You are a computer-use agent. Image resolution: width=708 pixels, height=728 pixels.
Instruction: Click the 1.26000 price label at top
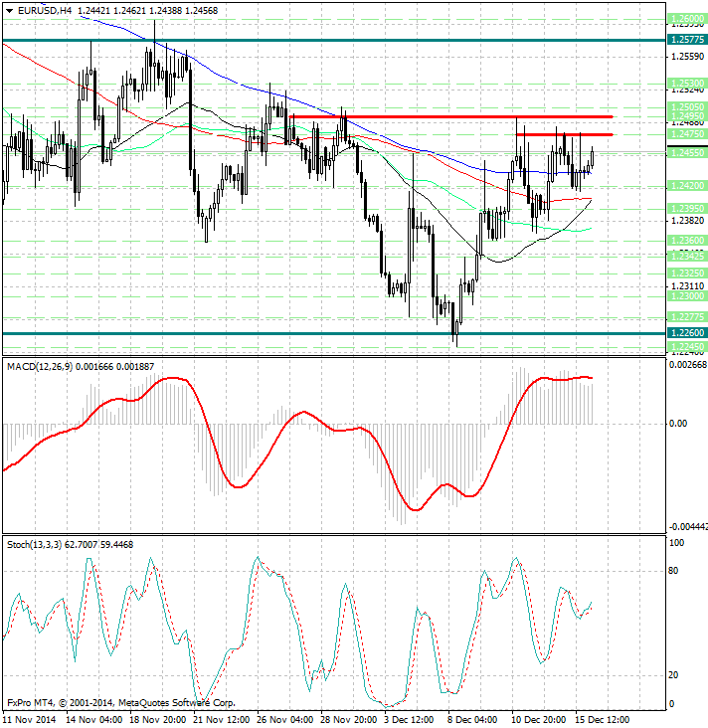click(688, 19)
